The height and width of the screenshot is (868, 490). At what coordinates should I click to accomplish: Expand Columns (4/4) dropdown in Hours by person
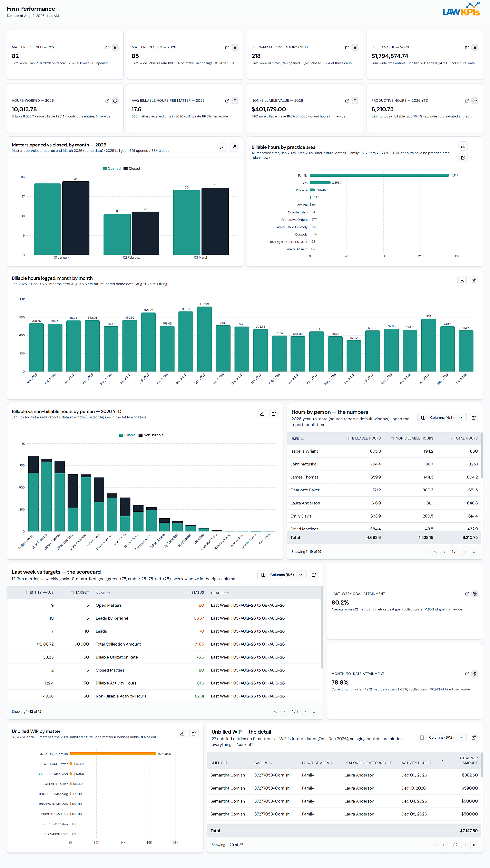[442, 418]
